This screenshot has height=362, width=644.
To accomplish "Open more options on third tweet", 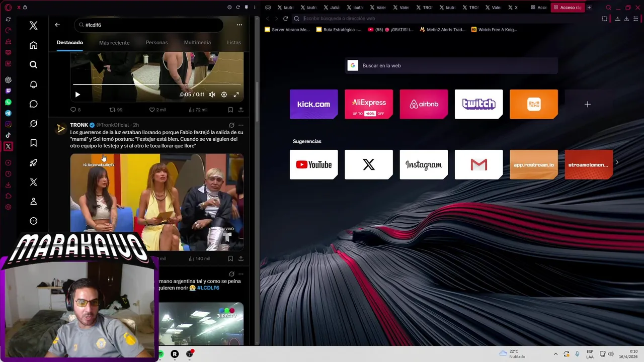I will click(x=241, y=274).
